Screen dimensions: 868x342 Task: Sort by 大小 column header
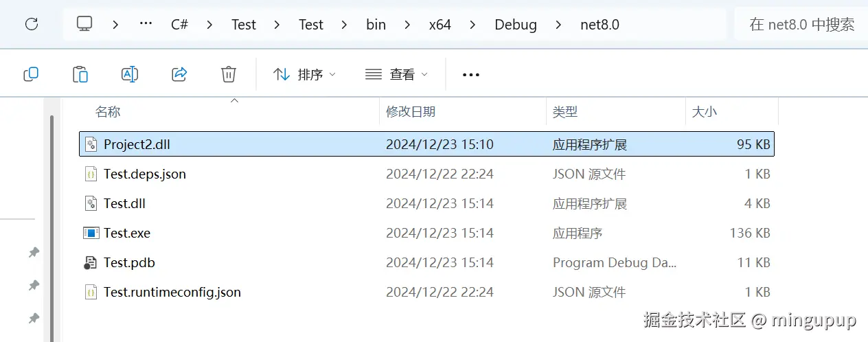pyautogui.click(x=704, y=111)
